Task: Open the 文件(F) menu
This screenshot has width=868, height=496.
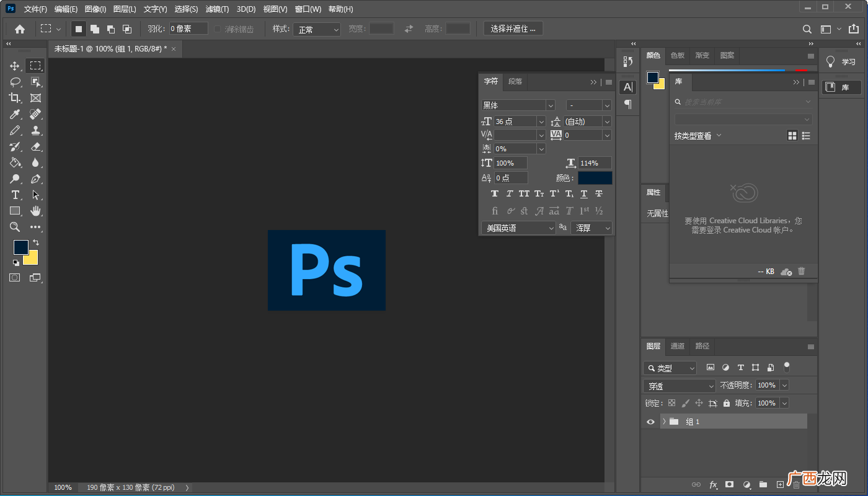Action: 35,9
